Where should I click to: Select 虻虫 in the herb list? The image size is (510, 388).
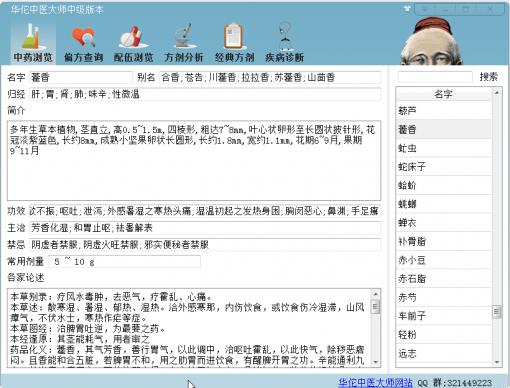click(x=444, y=148)
